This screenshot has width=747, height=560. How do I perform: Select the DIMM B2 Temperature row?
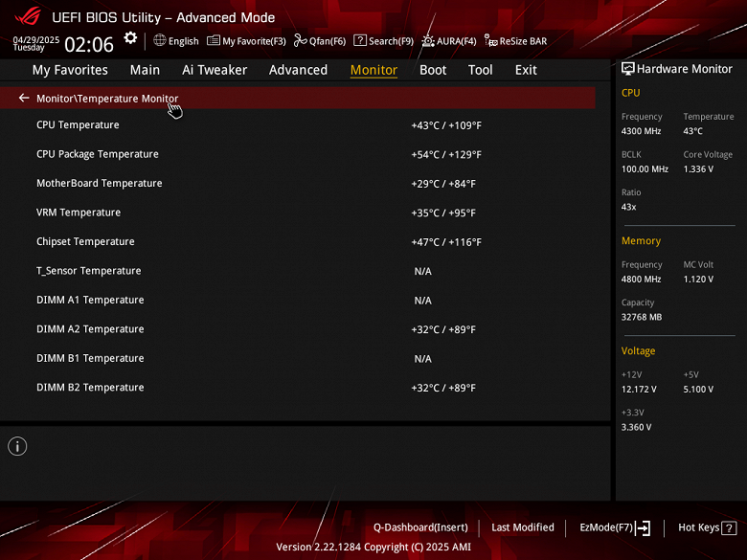[x=297, y=387]
